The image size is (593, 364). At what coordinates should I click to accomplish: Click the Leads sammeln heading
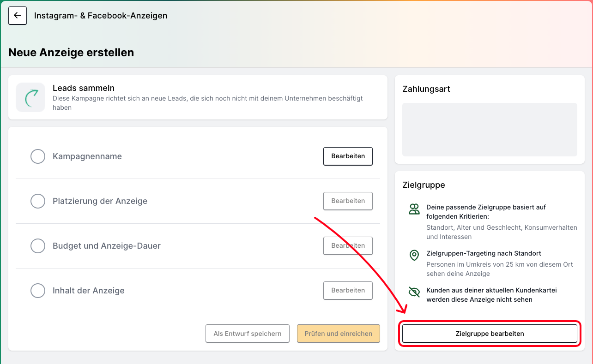coord(84,88)
